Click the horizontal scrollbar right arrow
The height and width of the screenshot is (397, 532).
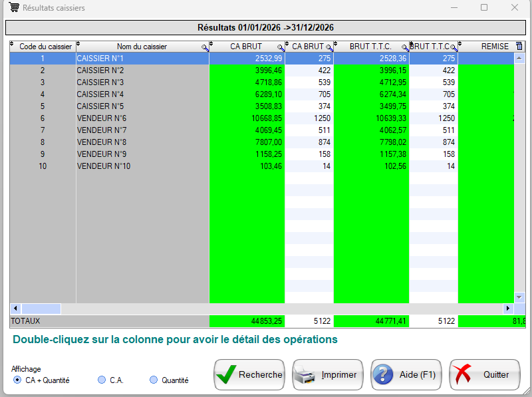(507, 309)
